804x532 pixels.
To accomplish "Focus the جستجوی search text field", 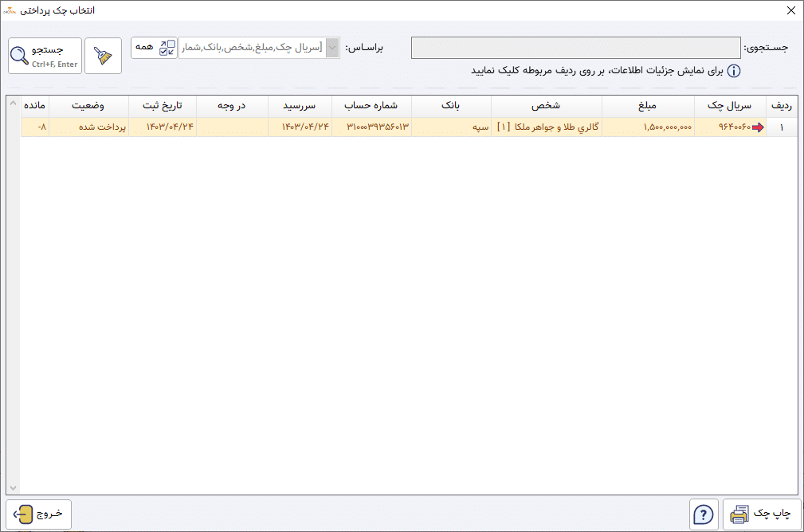I will click(x=576, y=48).
